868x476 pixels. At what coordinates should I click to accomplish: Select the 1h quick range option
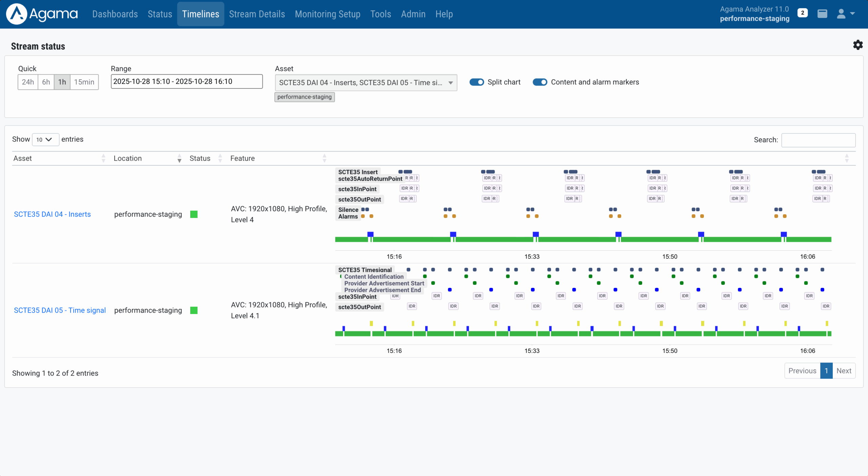pyautogui.click(x=62, y=82)
